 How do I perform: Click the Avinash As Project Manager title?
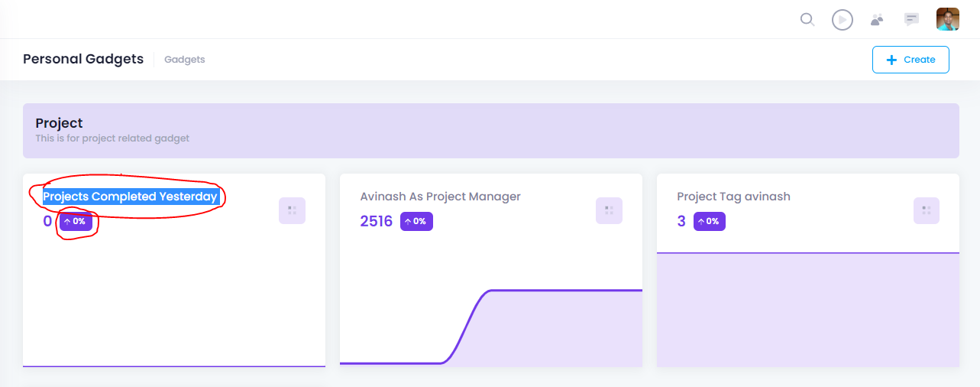point(441,197)
